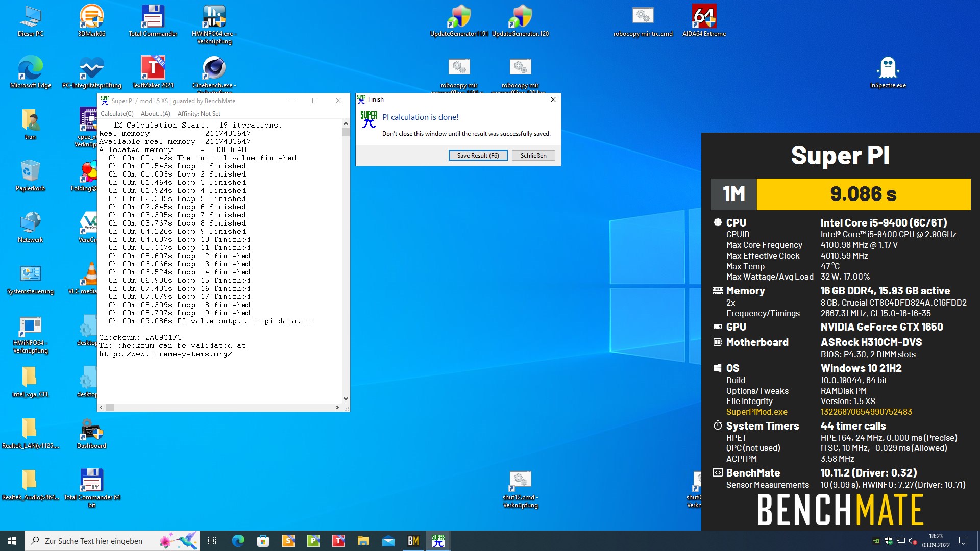Viewport: 980px width, 551px height.
Task: Select the Systemsteuerung icon
Action: 31,279
